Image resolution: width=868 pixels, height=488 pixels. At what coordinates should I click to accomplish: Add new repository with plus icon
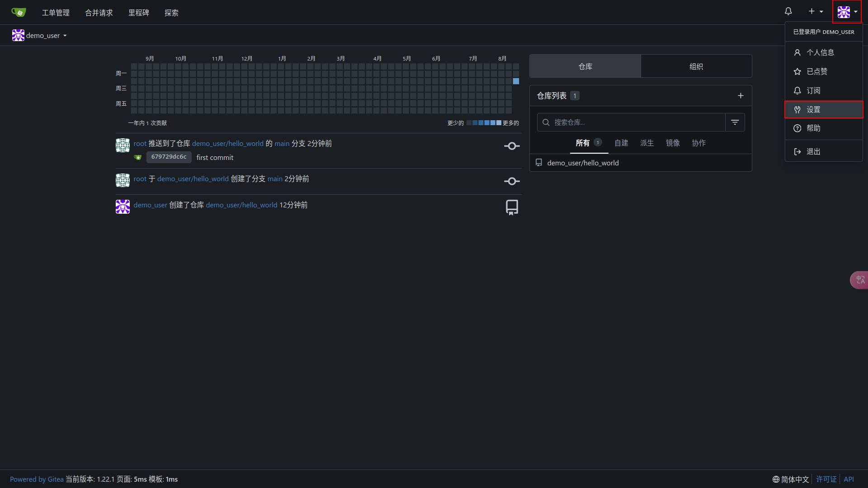[x=741, y=96]
